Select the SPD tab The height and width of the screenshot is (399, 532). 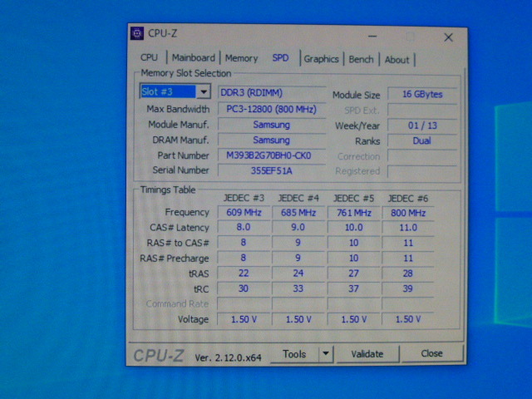click(x=280, y=58)
